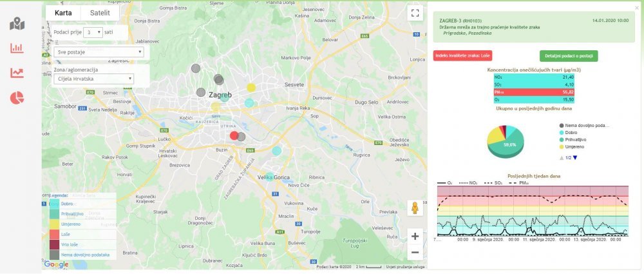
Task: Click 'Nema dovoljno podataka' in map legend
Action: (86, 255)
